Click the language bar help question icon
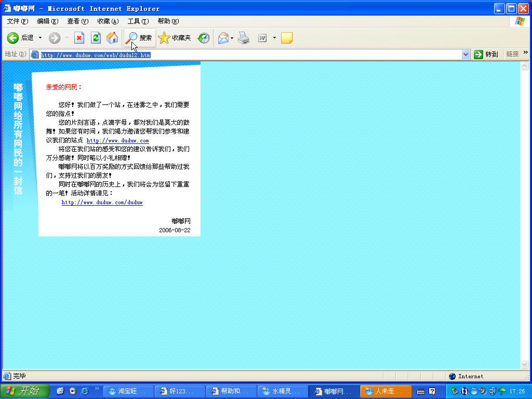This screenshot has width=532, height=399. click(x=432, y=392)
